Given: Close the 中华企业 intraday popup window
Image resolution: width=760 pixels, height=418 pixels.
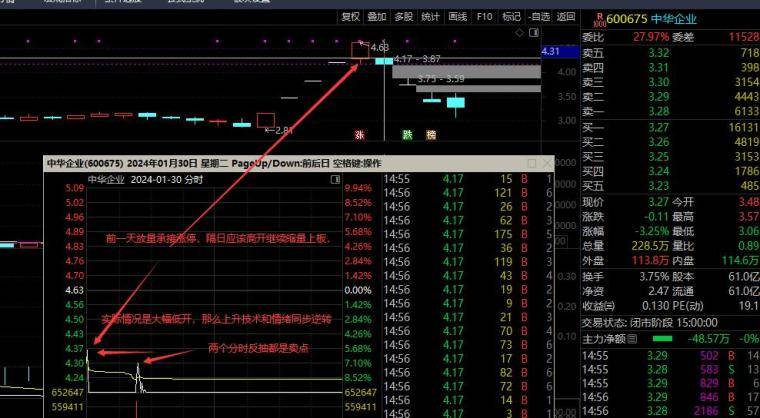Looking at the screenshot, I should (x=547, y=163).
